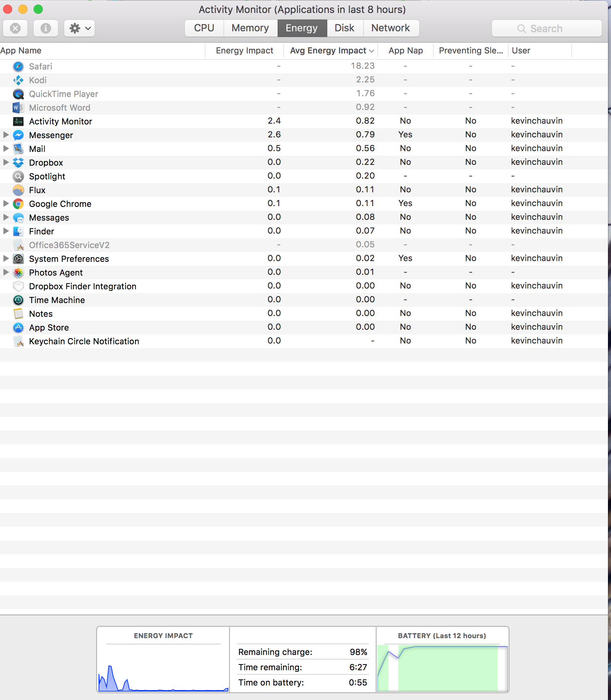Click the Dropbox Finder Integration icon

(18, 286)
